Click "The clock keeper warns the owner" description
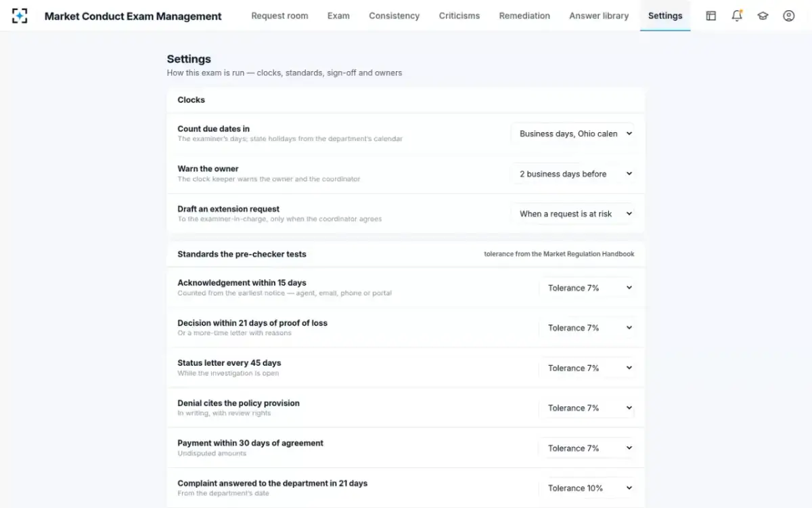812x508 pixels. click(x=269, y=179)
